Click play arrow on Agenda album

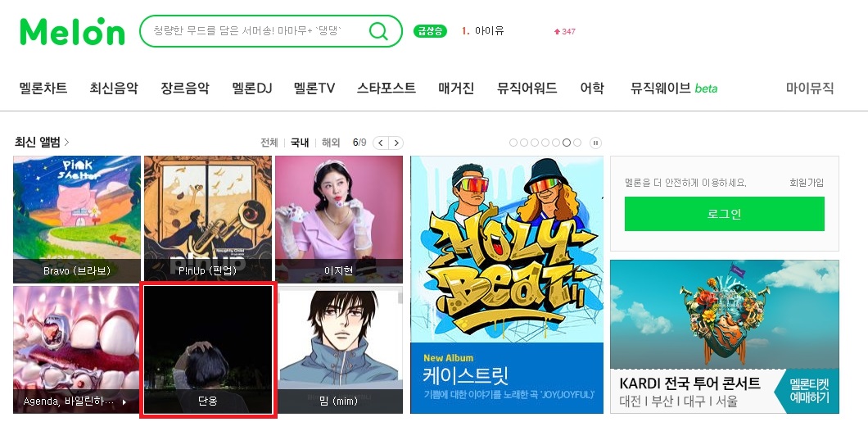pos(124,402)
